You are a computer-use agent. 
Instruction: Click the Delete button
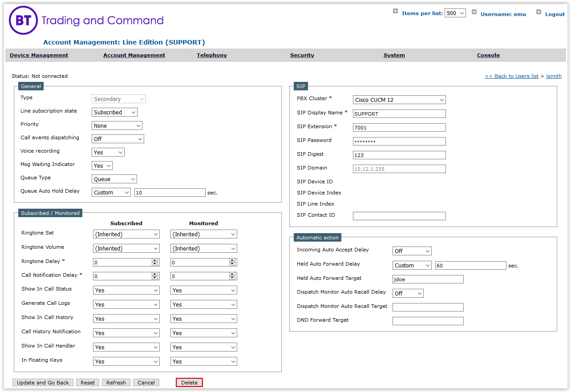click(189, 383)
